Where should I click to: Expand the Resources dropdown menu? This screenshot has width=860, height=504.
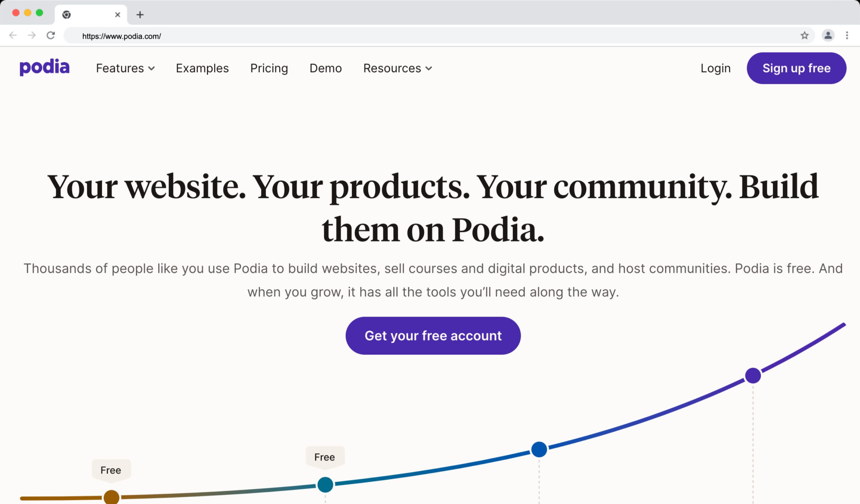398,68
